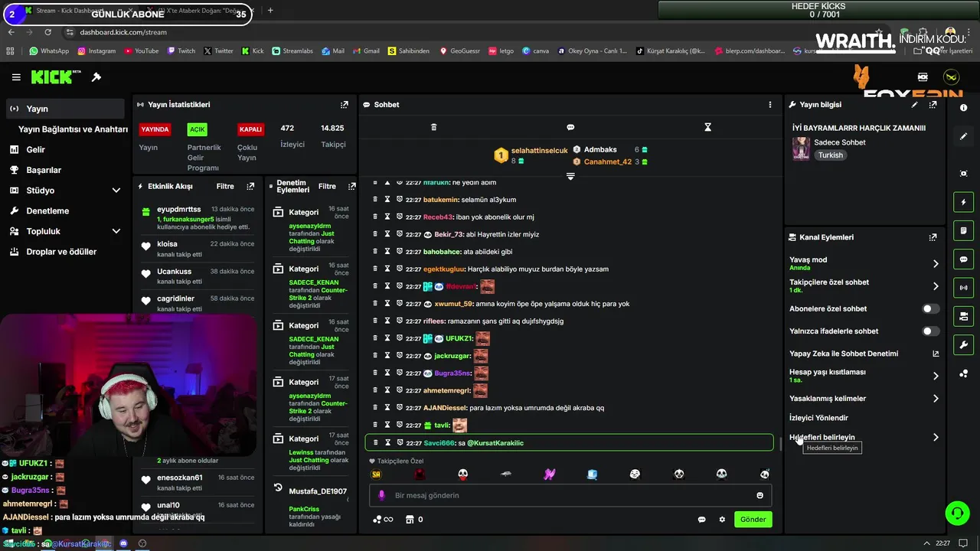Click the speech bubble icon in chat header
Viewport: 980px width, 551px height.
[570, 127]
